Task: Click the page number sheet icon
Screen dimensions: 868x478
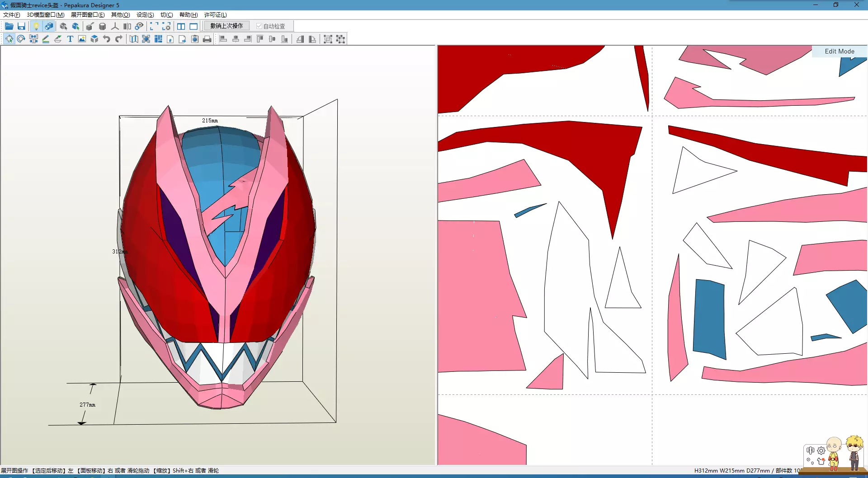Action: [x=170, y=39]
